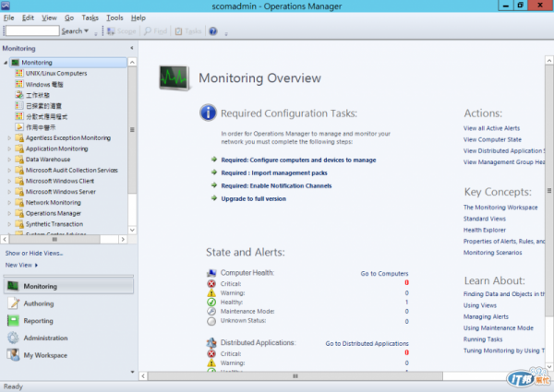This screenshot has width=554, height=392.
Task: Collapse the Monitoring navigation pane arrow
Action: 132,48
